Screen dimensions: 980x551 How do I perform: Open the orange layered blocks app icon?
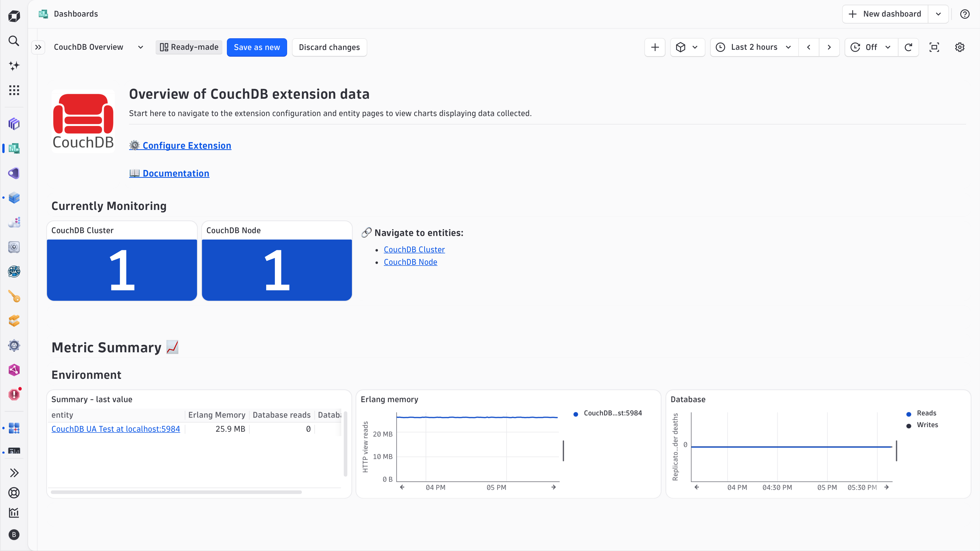click(x=14, y=321)
